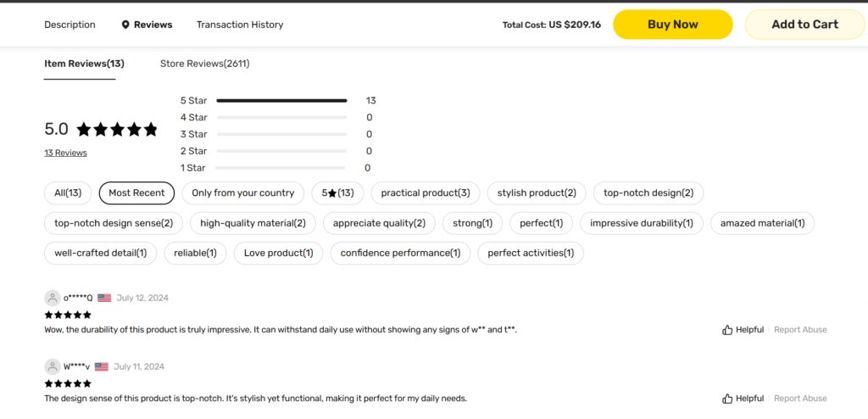Open Transaction History tab
Screen dimensions: 868x419
(240, 25)
